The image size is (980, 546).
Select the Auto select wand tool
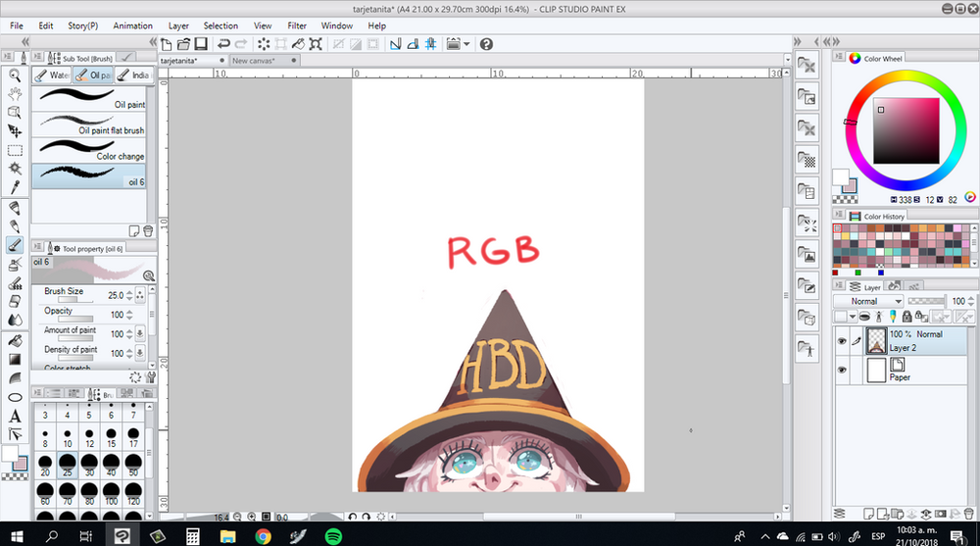[x=15, y=169]
